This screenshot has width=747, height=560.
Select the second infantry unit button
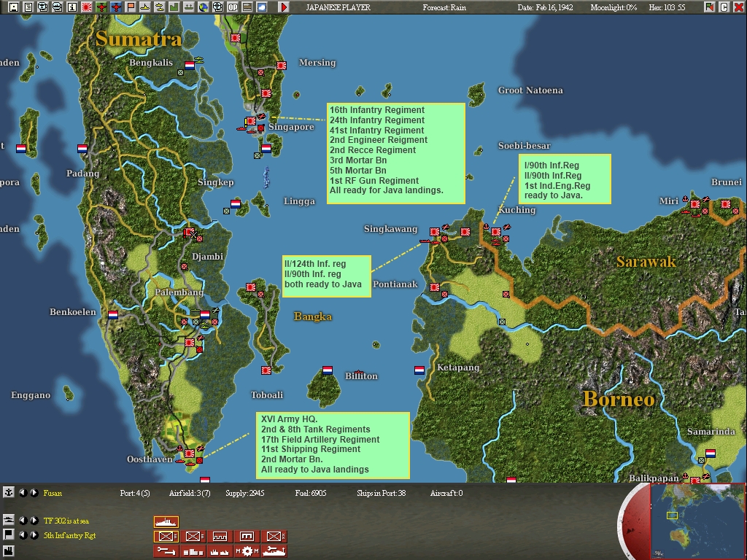click(193, 537)
